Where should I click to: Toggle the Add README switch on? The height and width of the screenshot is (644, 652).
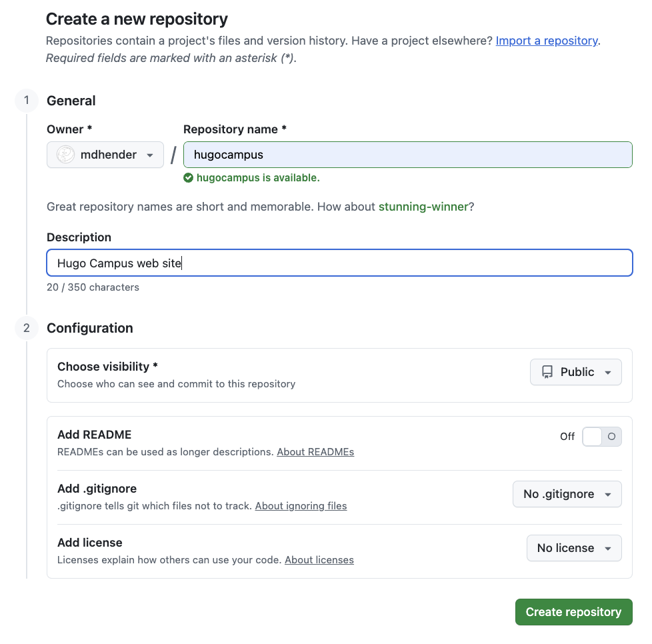pyautogui.click(x=601, y=437)
